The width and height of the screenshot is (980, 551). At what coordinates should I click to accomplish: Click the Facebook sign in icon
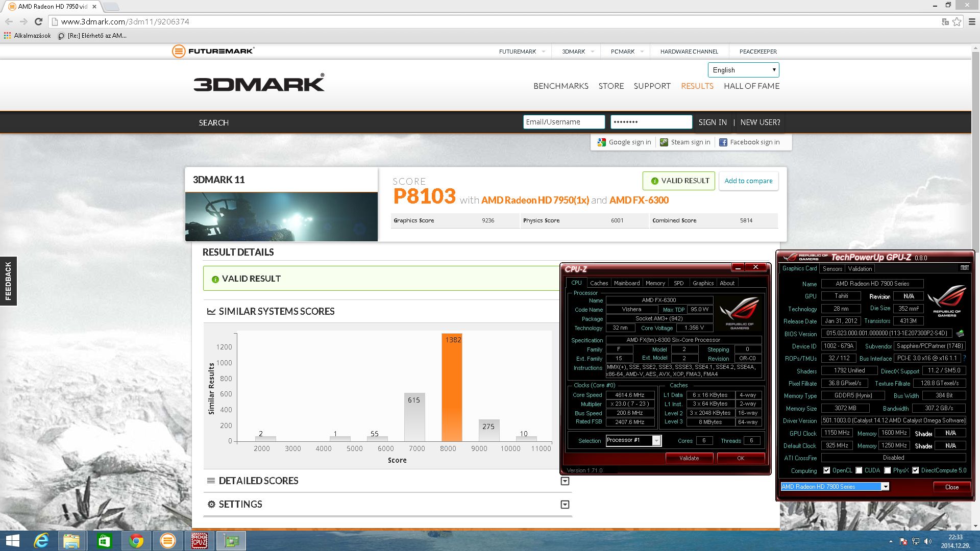[723, 142]
